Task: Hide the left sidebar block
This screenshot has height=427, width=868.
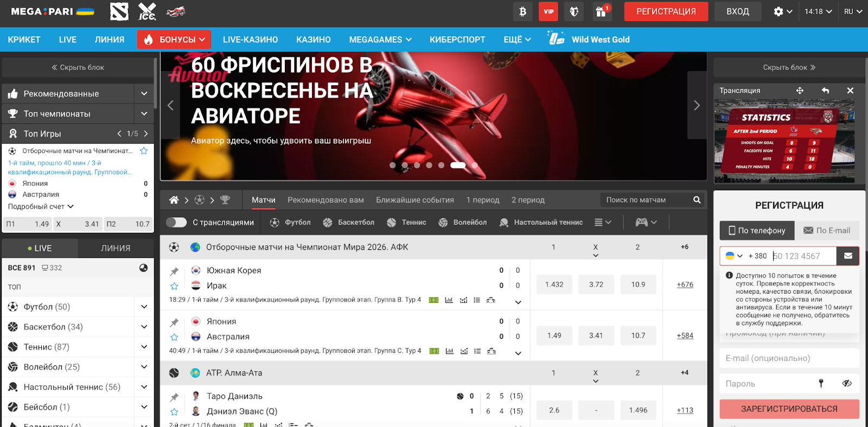Action: point(78,67)
